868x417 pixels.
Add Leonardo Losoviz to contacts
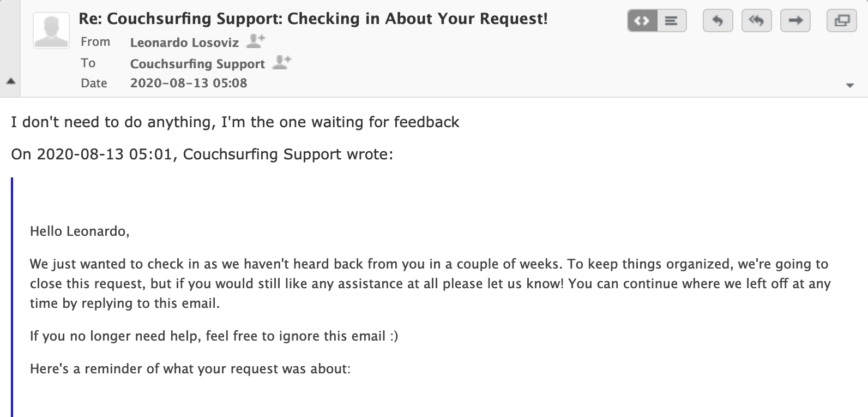[x=256, y=41]
